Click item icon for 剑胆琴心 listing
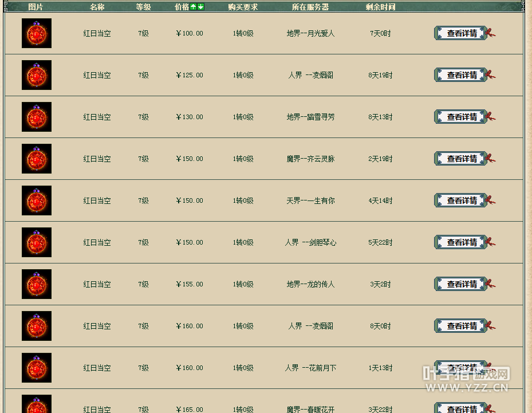The height and width of the screenshot is (413, 532). tap(37, 242)
